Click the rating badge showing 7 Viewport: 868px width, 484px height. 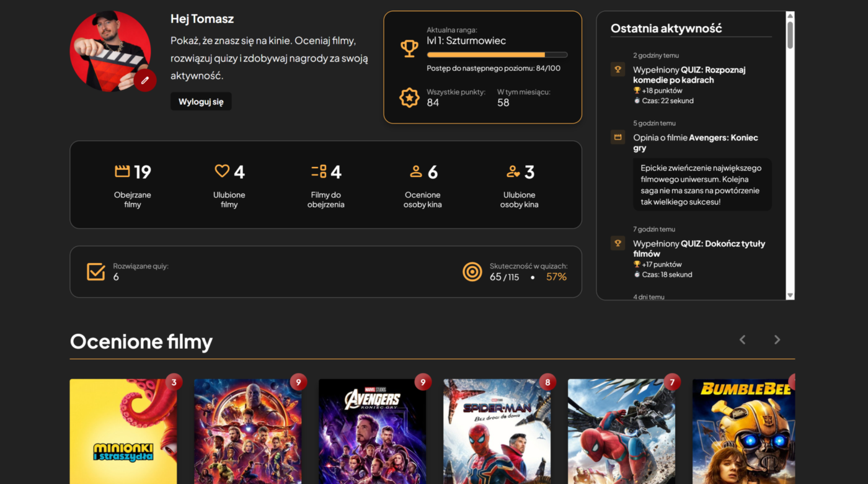672,382
